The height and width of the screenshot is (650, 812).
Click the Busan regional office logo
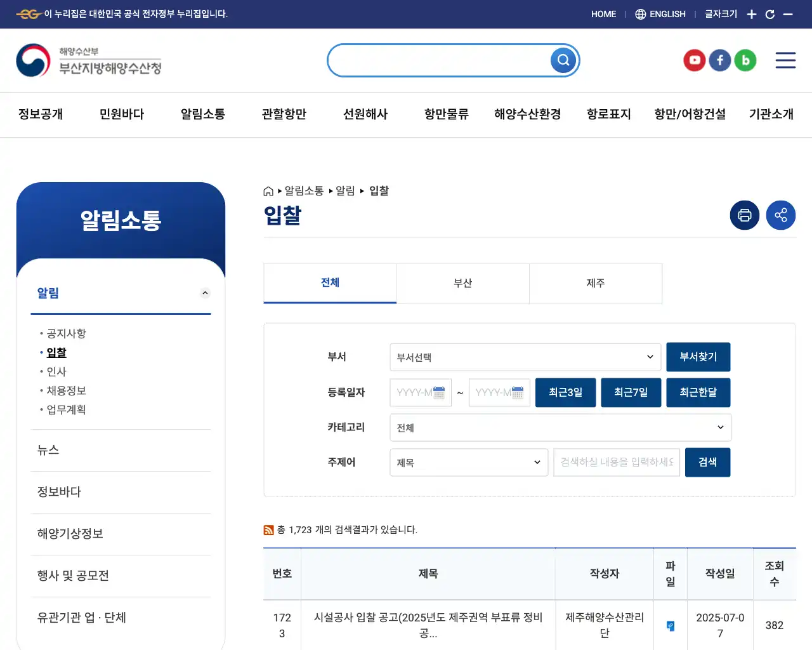(x=89, y=60)
